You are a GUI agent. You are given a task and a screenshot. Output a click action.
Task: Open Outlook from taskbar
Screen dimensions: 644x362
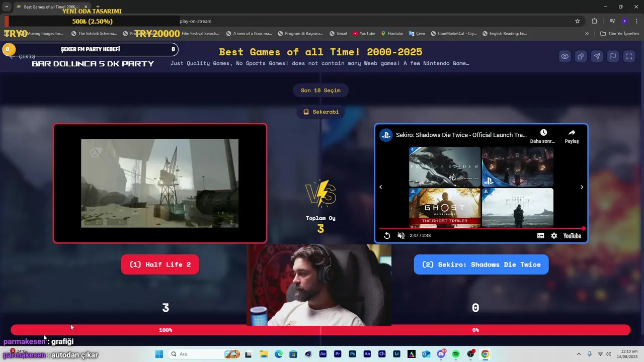(x=426, y=354)
